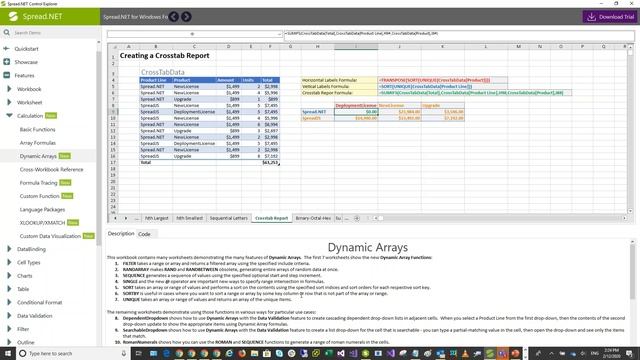Select Language Packages demo
This screenshot has width=640, height=360.
[42, 209]
